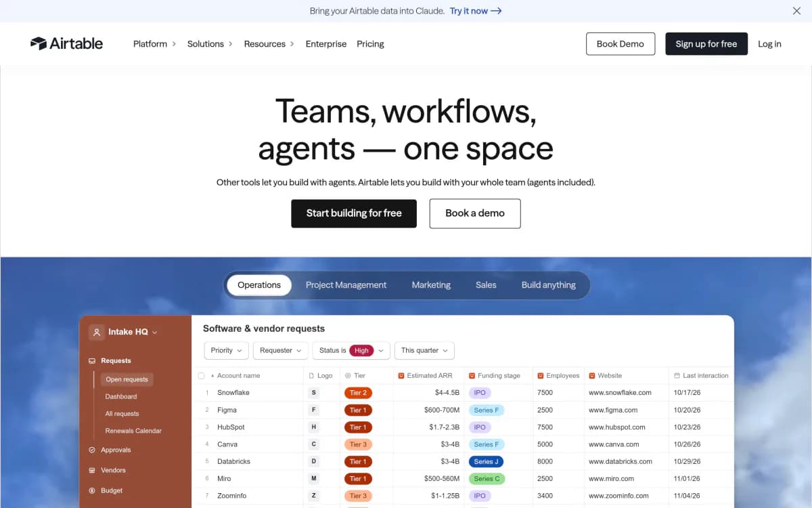
Task: Open Renewals Calendar in sidebar
Action: point(133,431)
